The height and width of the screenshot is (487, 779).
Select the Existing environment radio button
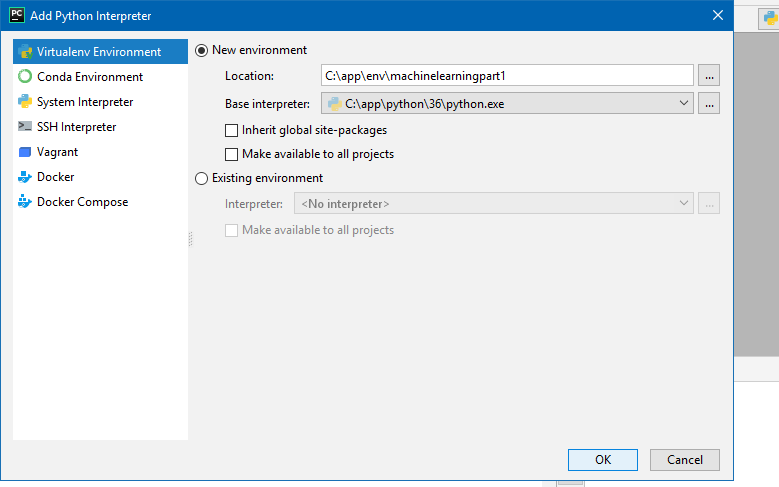pyautogui.click(x=202, y=178)
